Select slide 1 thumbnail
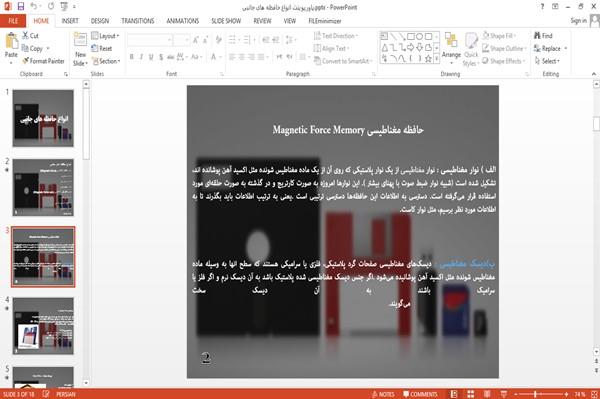The image size is (600, 399). click(43, 118)
